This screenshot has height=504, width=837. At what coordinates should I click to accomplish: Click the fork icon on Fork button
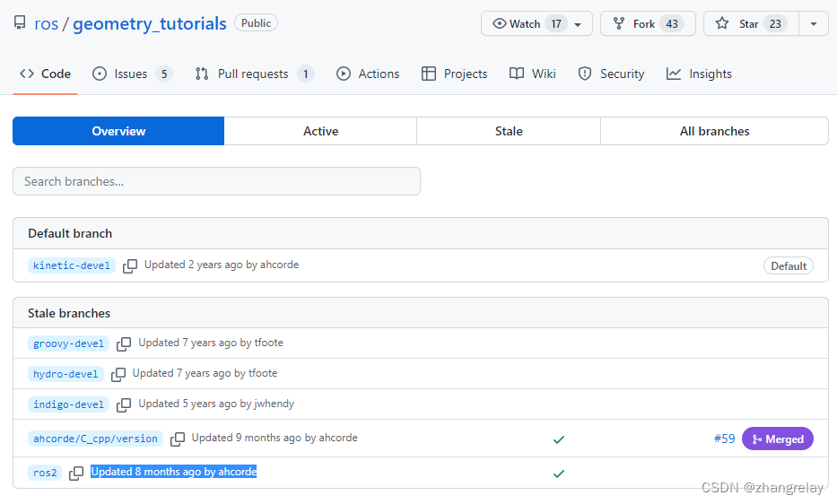point(619,23)
